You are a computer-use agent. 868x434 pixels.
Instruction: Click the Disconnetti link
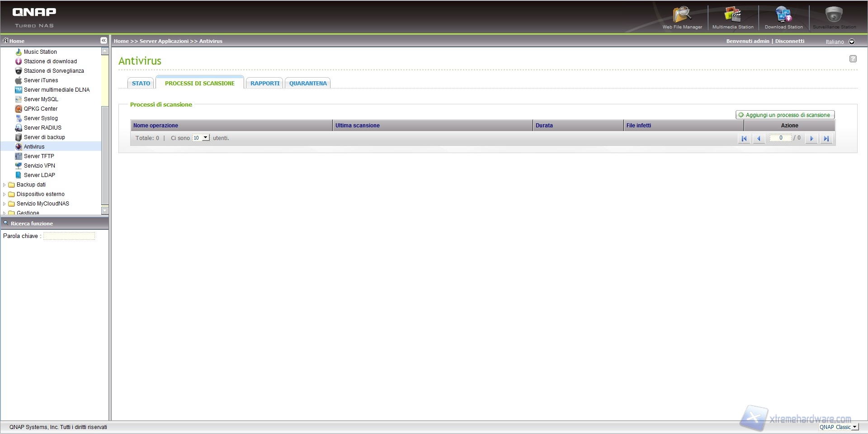790,41
